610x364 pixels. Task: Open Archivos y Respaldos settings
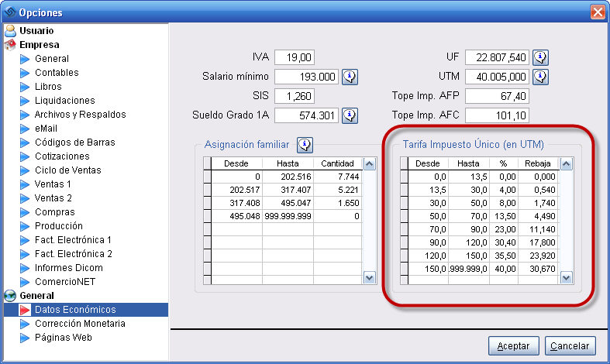[x=80, y=115]
